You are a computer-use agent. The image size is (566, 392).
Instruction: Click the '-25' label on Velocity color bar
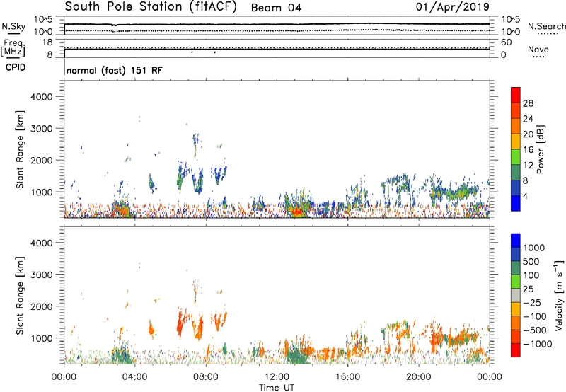click(531, 302)
